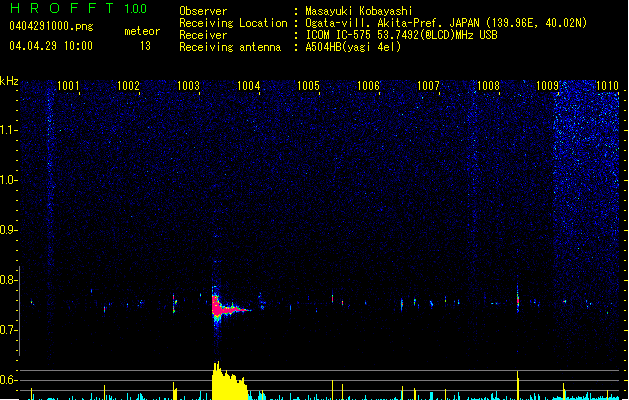629x400 pixels.
Task: Click the 1001 time axis marker
Action: (x=68, y=86)
